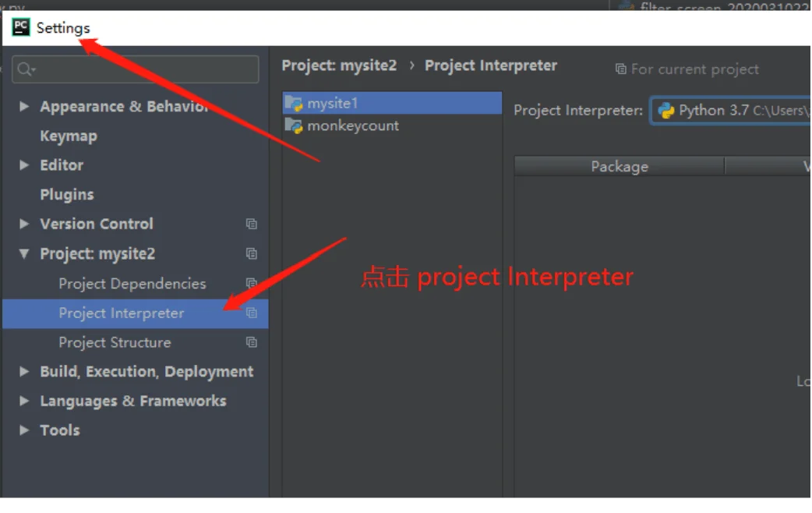Open Appearance & Behavior settings

tap(124, 106)
